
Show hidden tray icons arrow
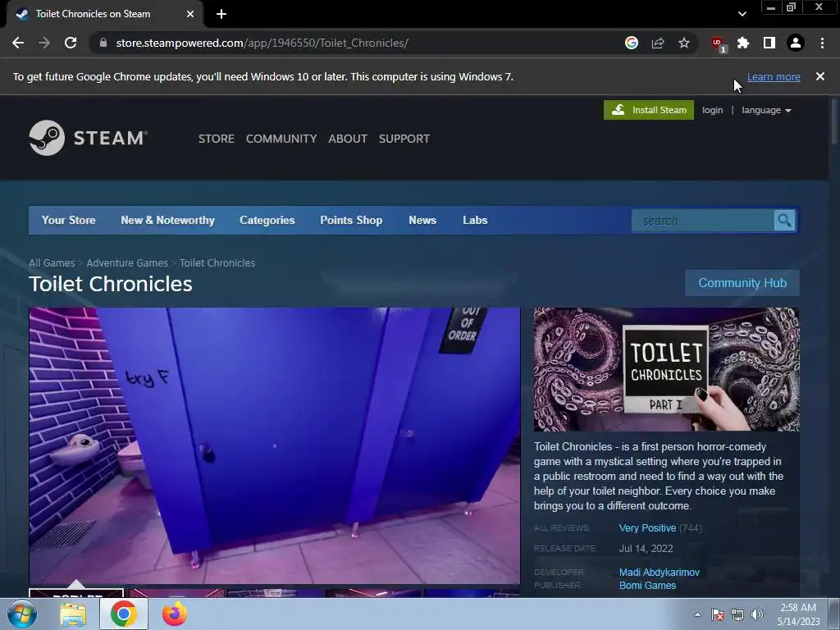[x=697, y=614]
